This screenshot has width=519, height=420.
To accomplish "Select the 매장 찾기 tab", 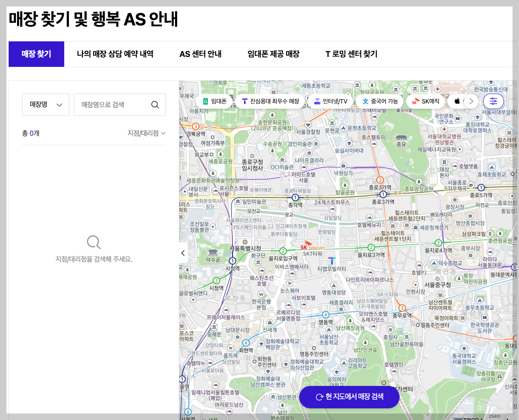I will [36, 54].
